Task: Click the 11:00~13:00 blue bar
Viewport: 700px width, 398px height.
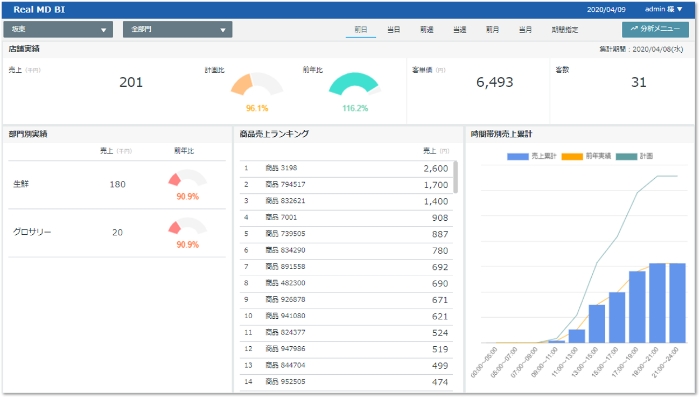Action: [x=577, y=336]
